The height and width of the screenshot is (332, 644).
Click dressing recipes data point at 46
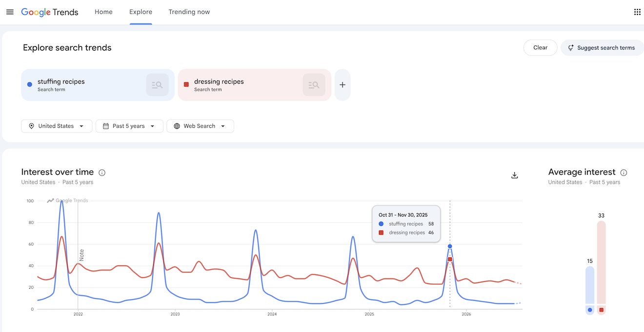click(x=450, y=259)
